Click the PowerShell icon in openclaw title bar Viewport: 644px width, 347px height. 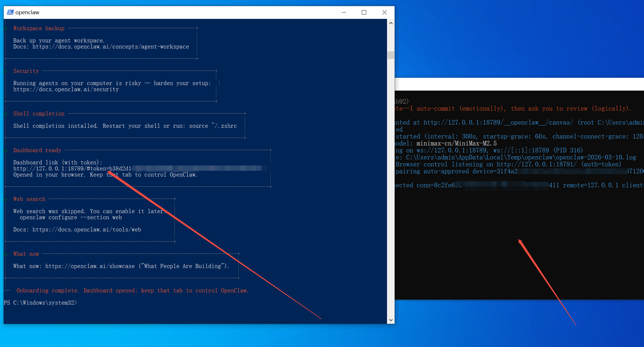[10, 12]
